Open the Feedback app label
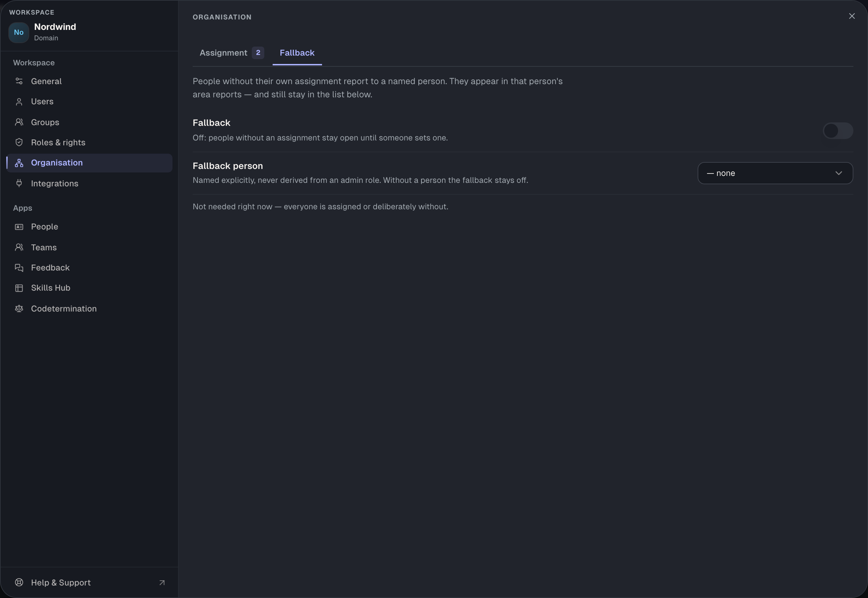Screen dimensions: 868x598 (50, 267)
